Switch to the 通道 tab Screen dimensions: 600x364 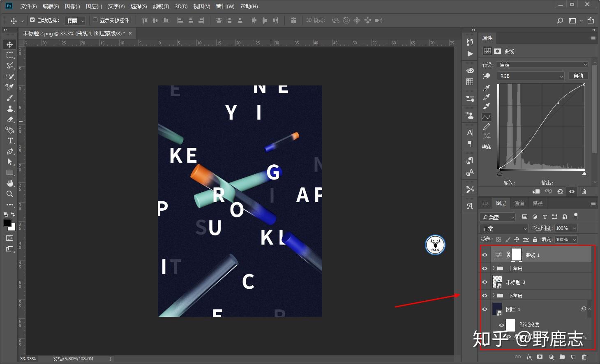pos(519,203)
